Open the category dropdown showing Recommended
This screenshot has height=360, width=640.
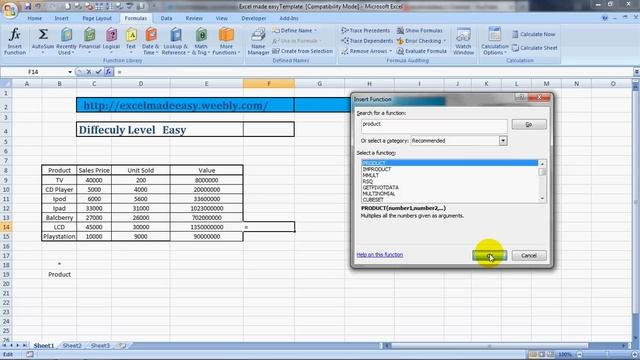(503, 141)
